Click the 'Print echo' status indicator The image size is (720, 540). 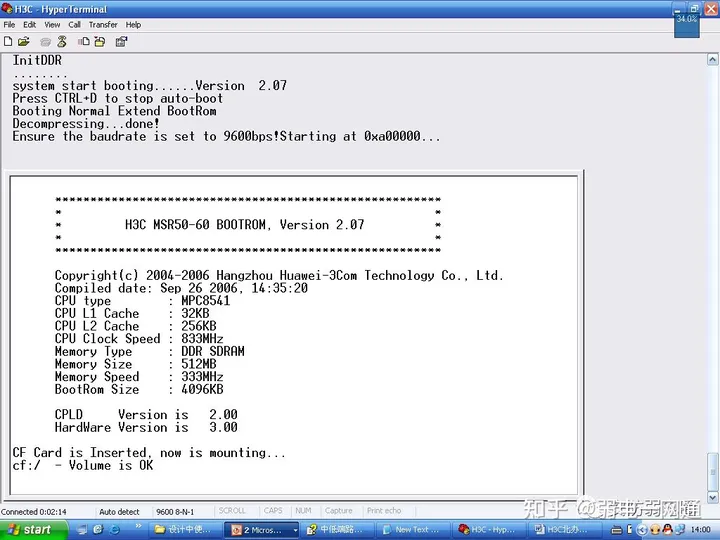(384, 511)
